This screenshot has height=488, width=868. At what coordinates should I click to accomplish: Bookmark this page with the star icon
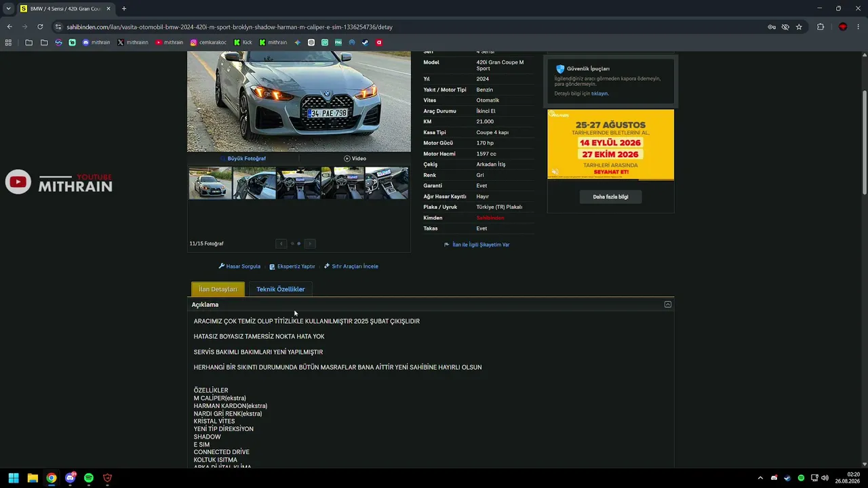(x=799, y=27)
